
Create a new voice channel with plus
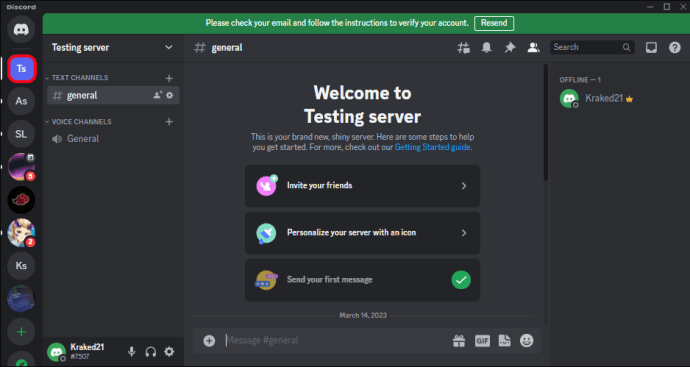coord(169,122)
